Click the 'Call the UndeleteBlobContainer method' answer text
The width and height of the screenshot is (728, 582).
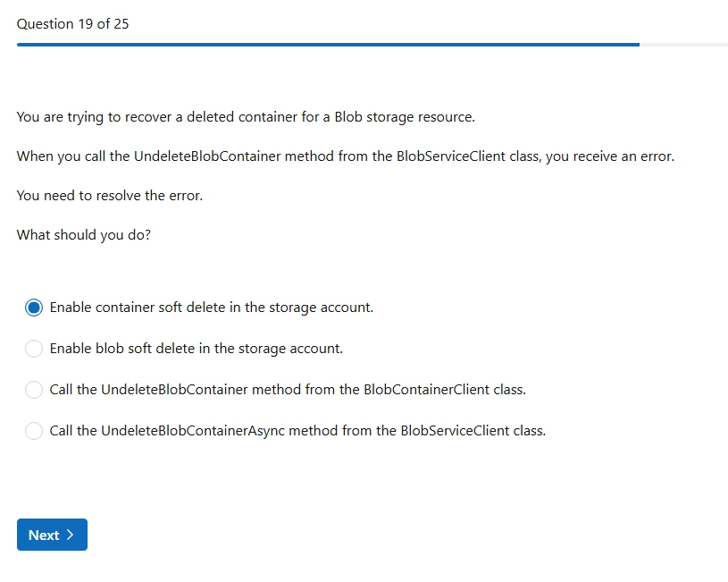pyautogui.click(x=288, y=390)
